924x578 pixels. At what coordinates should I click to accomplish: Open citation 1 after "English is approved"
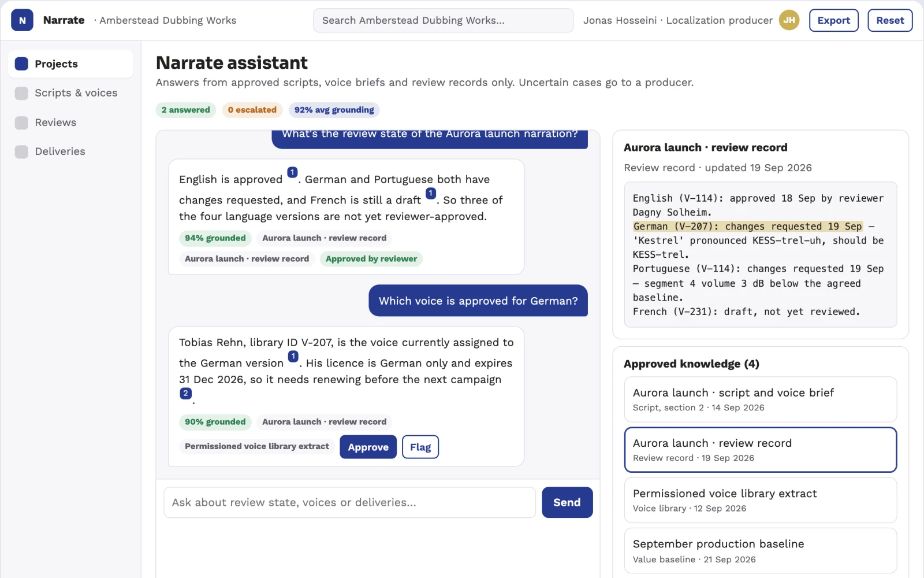pyautogui.click(x=292, y=172)
